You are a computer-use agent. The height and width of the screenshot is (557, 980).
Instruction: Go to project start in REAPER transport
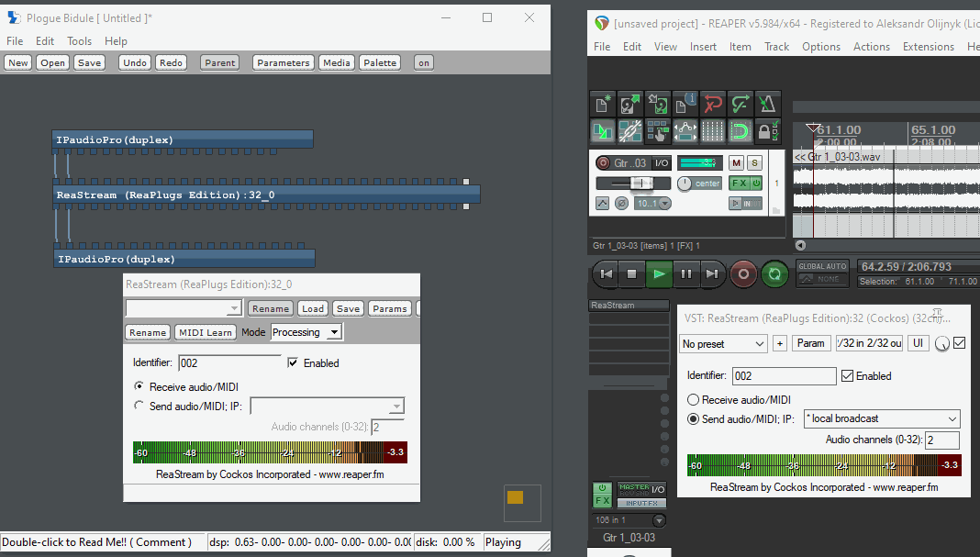[x=607, y=273]
